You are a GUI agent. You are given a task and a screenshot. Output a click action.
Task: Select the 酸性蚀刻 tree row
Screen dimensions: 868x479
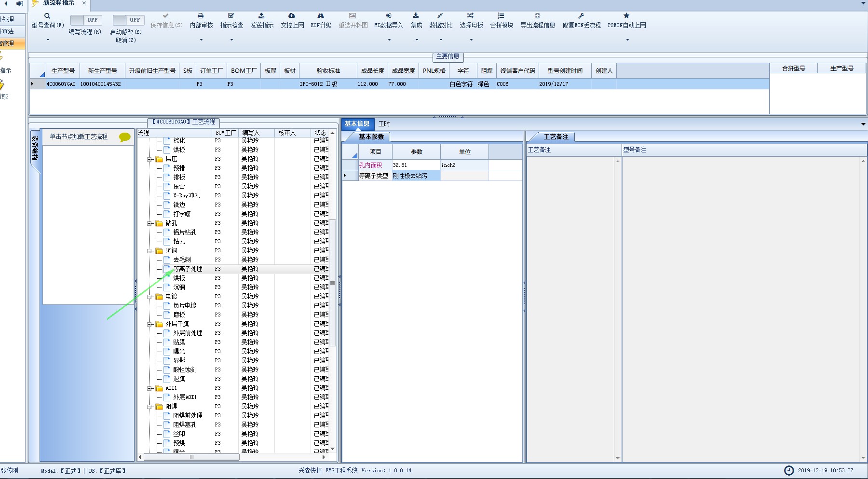(x=185, y=370)
